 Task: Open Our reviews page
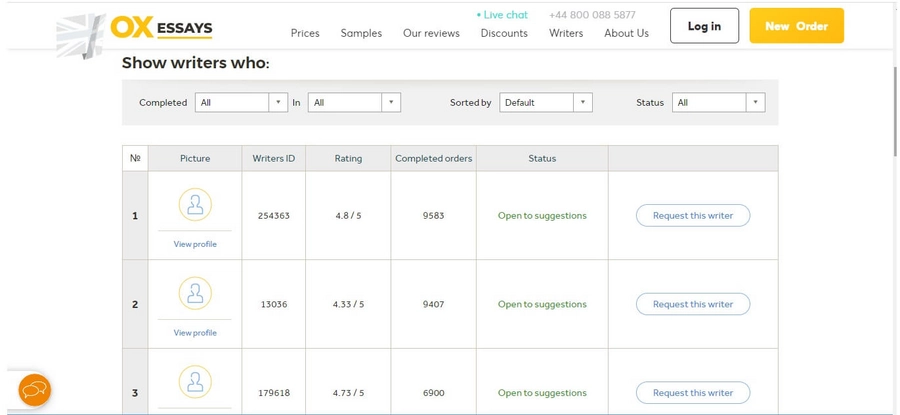[x=431, y=33]
